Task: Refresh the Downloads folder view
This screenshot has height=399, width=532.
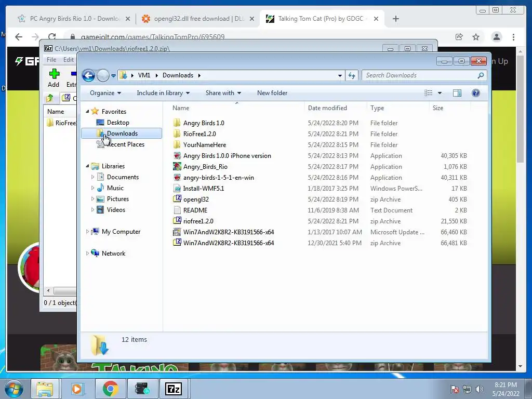Action: 352,75
